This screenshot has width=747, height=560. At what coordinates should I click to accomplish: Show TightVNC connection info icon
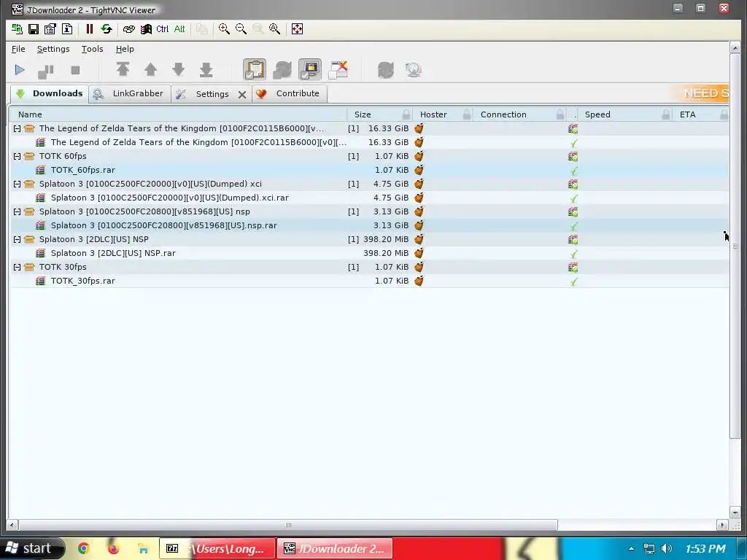(x=67, y=29)
